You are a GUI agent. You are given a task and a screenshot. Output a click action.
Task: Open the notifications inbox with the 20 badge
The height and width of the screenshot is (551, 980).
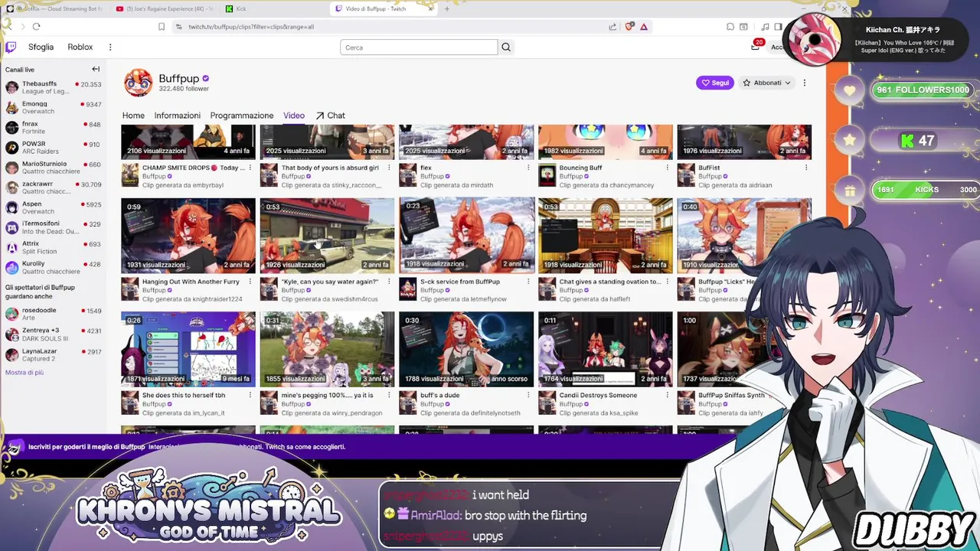(756, 46)
